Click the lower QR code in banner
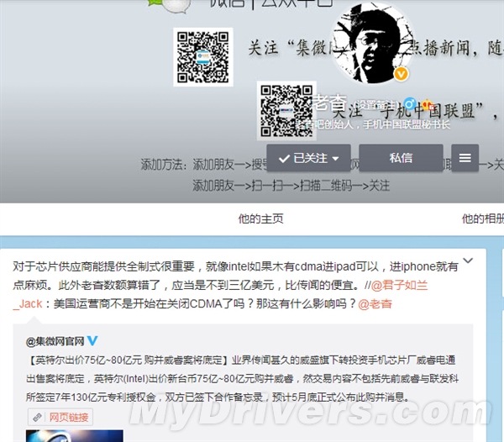Viewport: 504px width, 442px height. [x=286, y=111]
